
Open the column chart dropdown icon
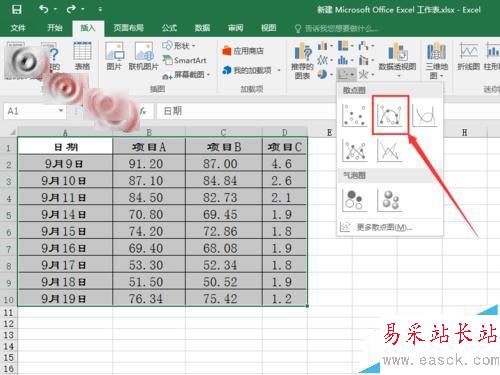click(x=325, y=46)
